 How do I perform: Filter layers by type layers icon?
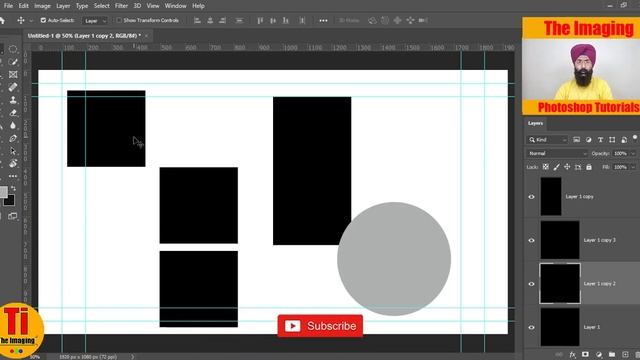[x=600, y=140]
